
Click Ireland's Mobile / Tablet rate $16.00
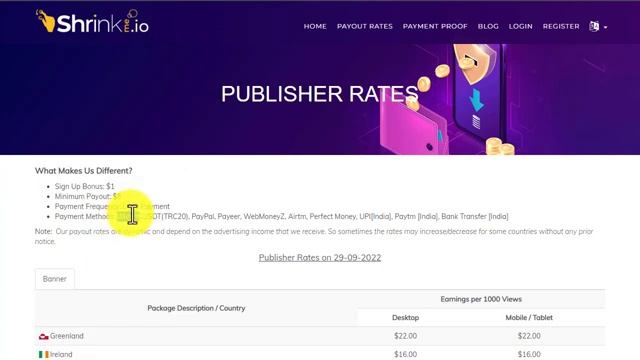pyautogui.click(x=529, y=354)
